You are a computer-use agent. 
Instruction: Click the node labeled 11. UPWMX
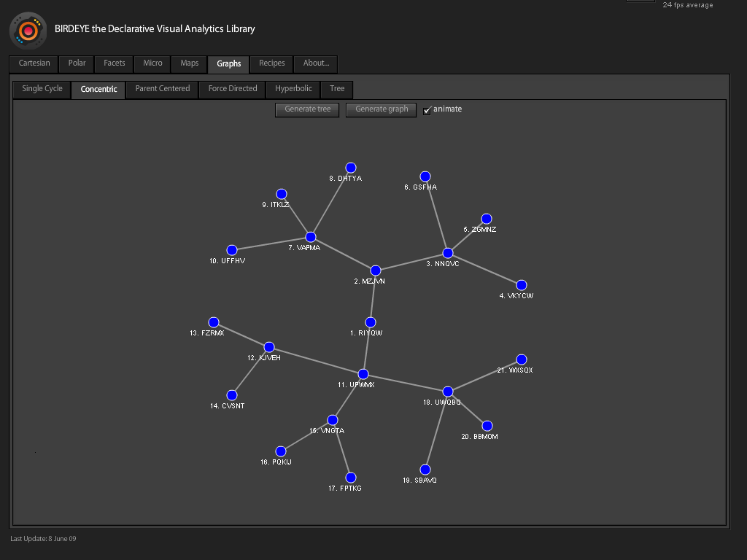pyautogui.click(x=363, y=374)
